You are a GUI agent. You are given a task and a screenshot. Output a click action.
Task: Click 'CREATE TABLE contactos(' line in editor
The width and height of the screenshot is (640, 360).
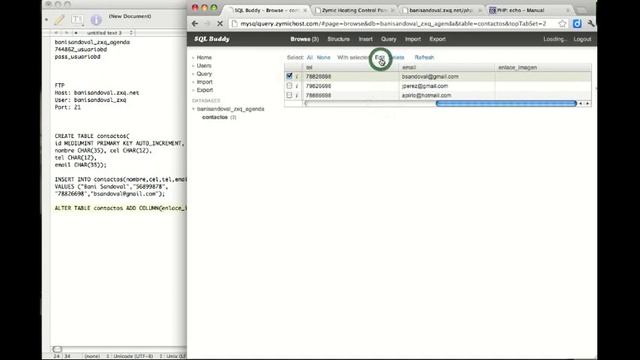click(x=92, y=136)
